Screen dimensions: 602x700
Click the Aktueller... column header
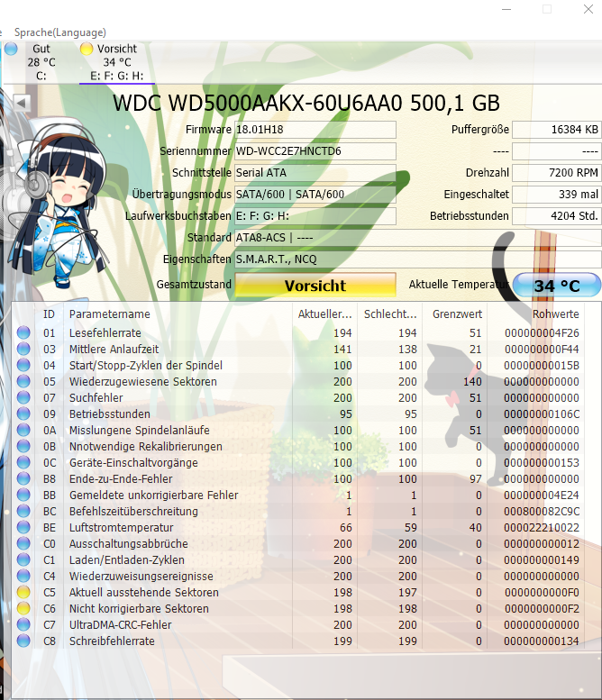325,314
